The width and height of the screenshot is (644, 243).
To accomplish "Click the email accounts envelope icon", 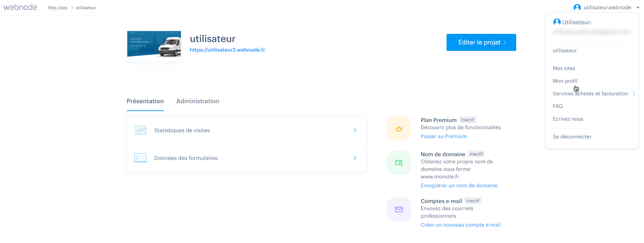I will (399, 210).
